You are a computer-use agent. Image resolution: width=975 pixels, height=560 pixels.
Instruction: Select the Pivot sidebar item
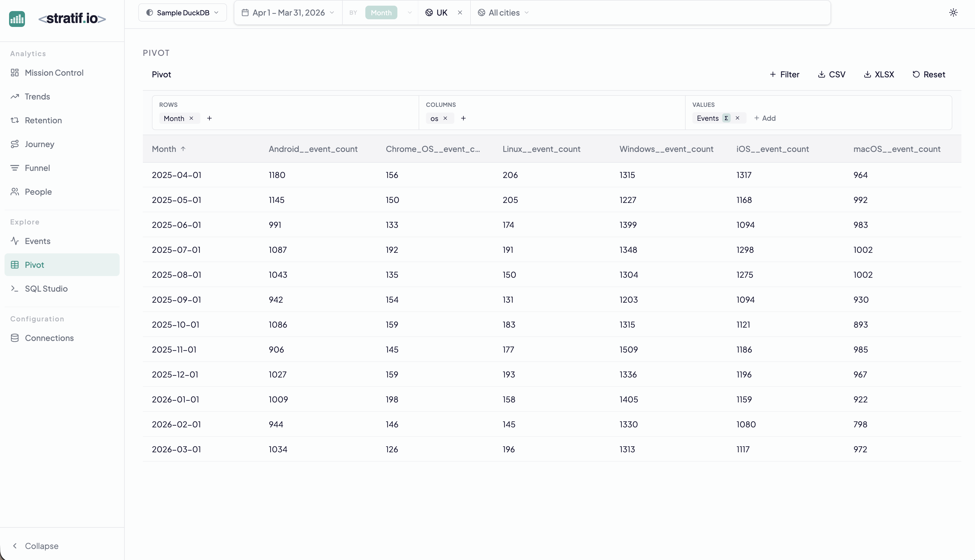coord(62,265)
